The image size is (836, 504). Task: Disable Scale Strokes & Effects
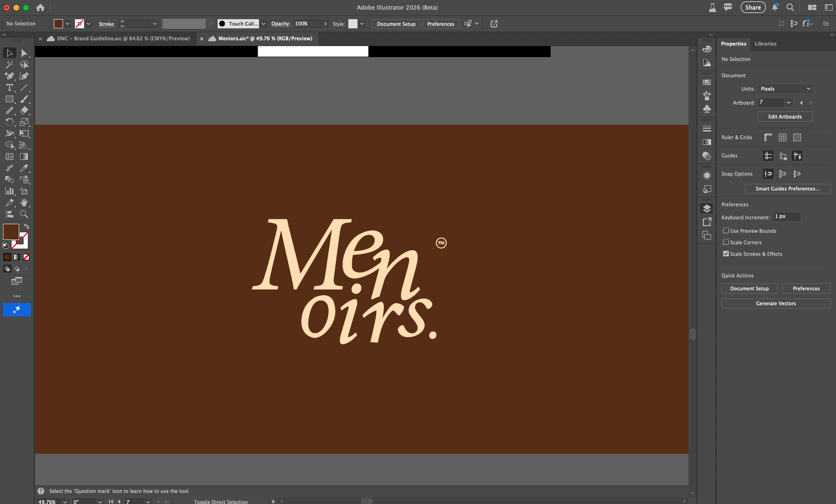726,254
